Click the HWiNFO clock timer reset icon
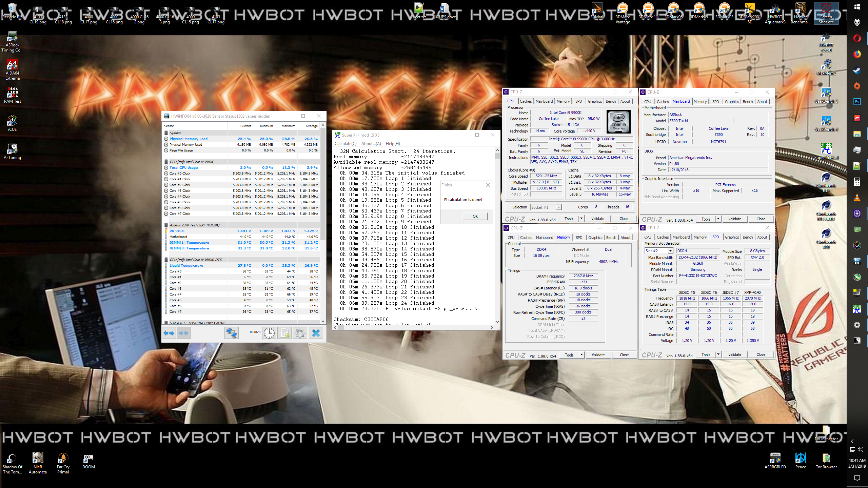868x488 pixels. pos(269,333)
